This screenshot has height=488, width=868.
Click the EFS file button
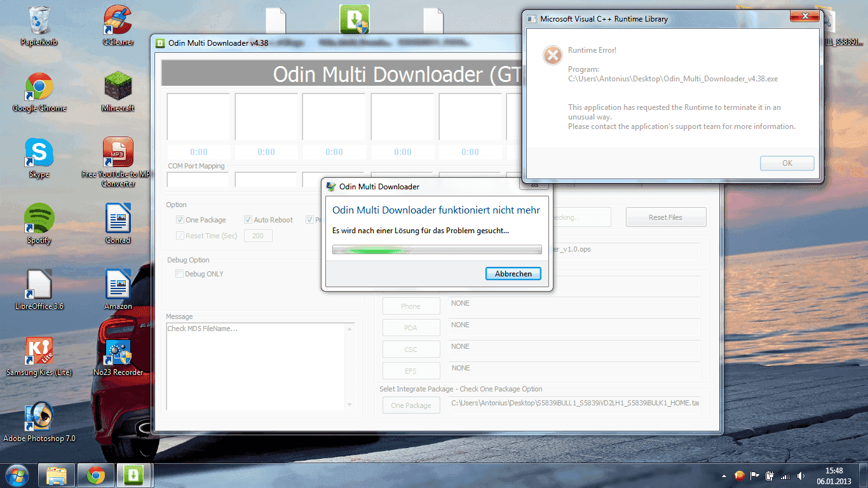point(411,371)
